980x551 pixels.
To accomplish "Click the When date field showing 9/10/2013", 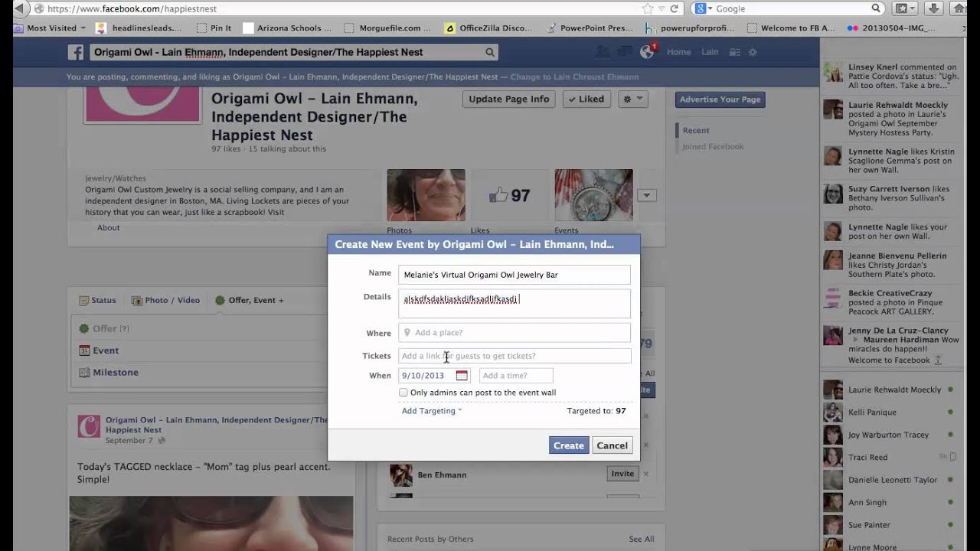I will (x=434, y=376).
